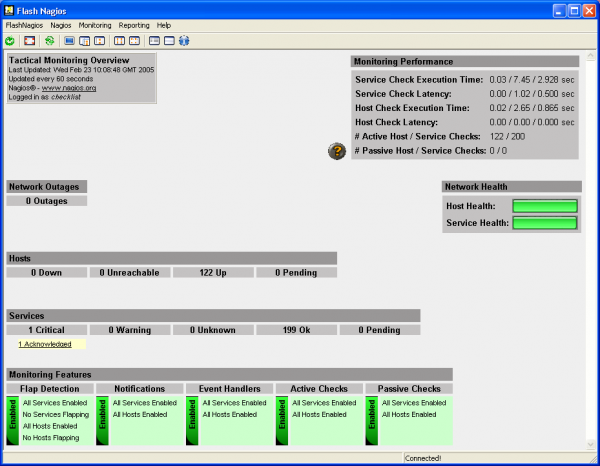
Task: Toggle the Active Checks Enabled bar
Action: 282,420
